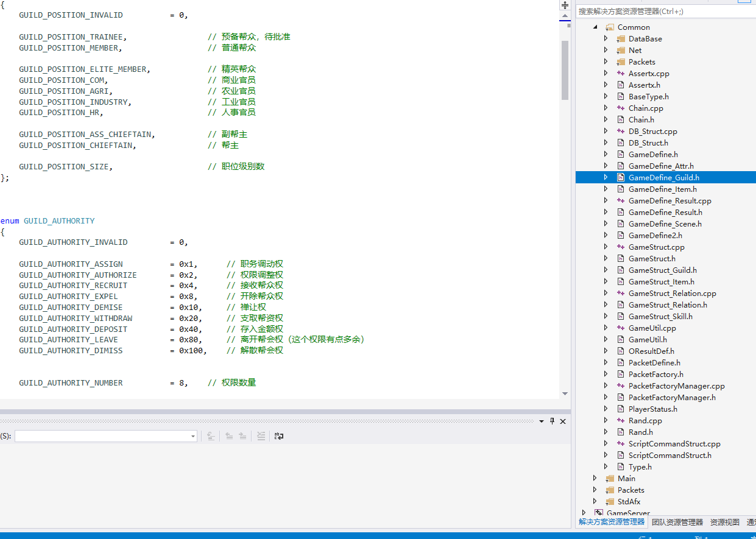Open GameDefine_Item.h in the tree
This screenshot has height=539, width=756.
(x=662, y=189)
